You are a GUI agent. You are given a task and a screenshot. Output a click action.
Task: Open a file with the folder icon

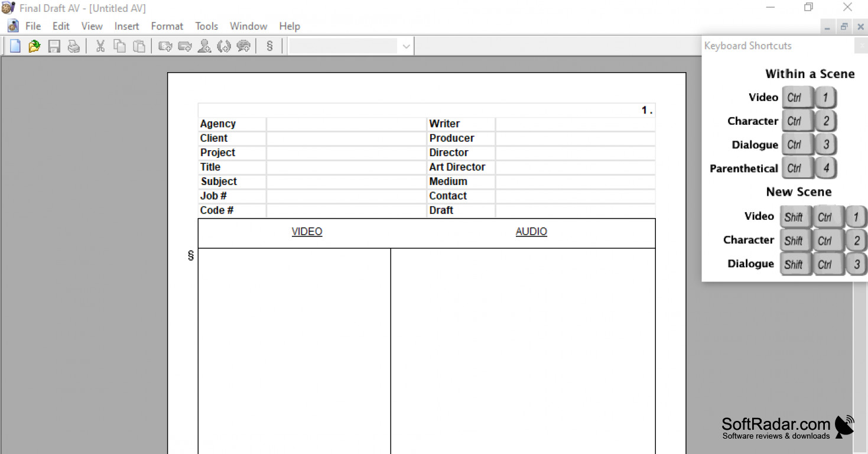pos(34,46)
